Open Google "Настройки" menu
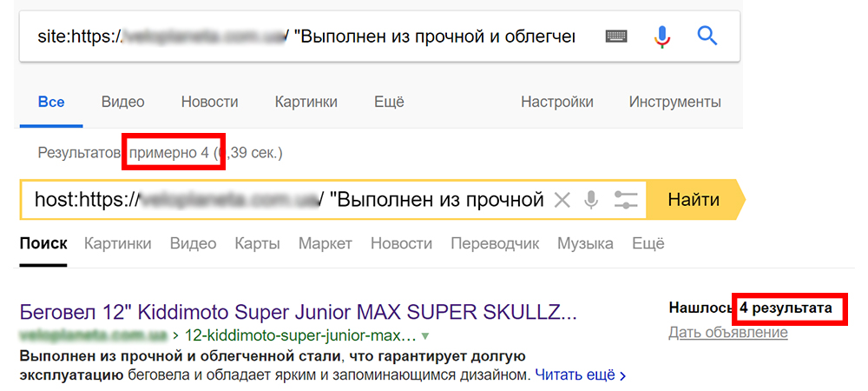This screenshot has height=391, width=868. [x=557, y=102]
